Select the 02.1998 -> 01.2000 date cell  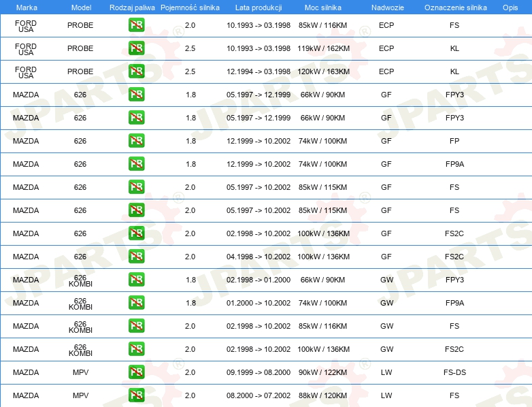click(259, 280)
